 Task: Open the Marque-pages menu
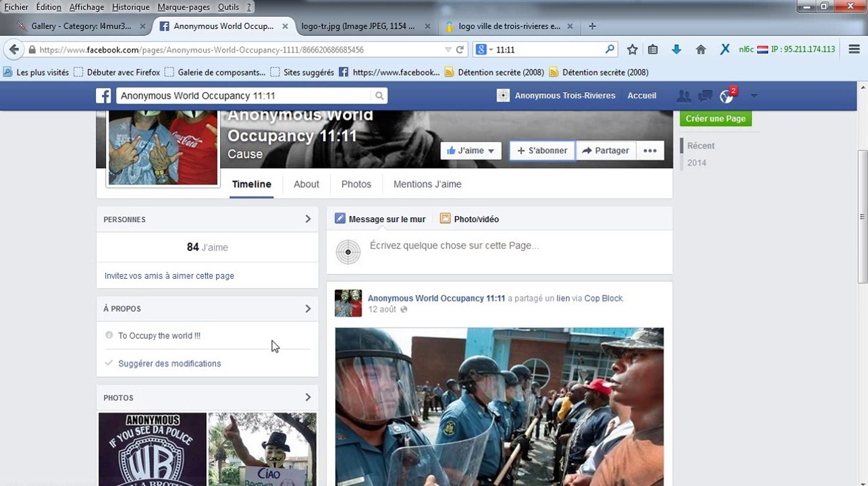[184, 7]
